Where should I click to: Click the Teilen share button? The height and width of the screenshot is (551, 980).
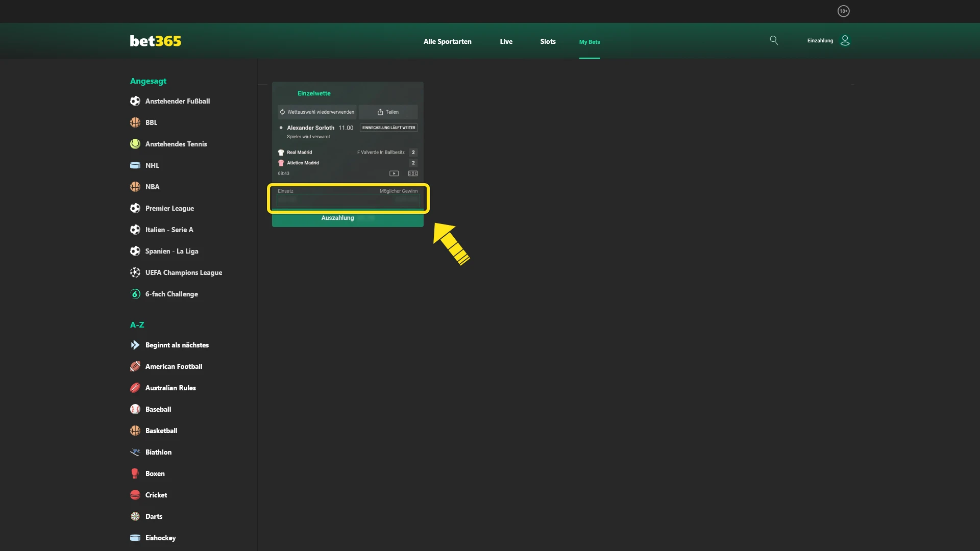tap(388, 112)
